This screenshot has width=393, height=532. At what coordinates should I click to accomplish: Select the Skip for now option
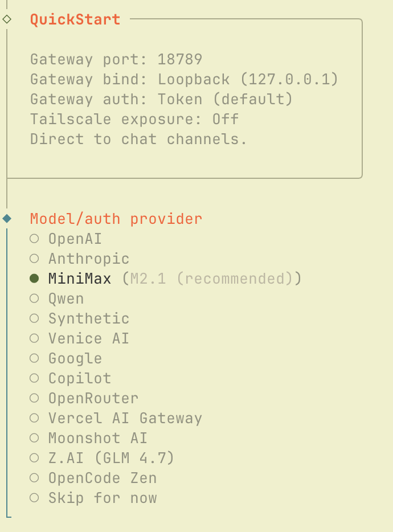click(x=34, y=498)
